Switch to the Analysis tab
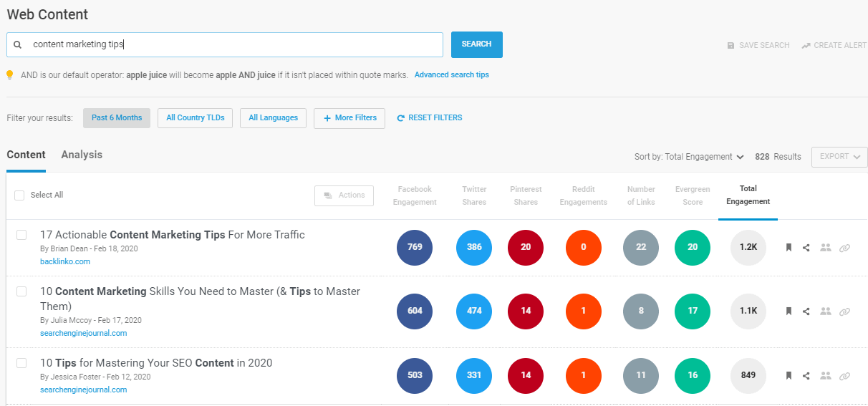868x406 pixels. point(82,155)
